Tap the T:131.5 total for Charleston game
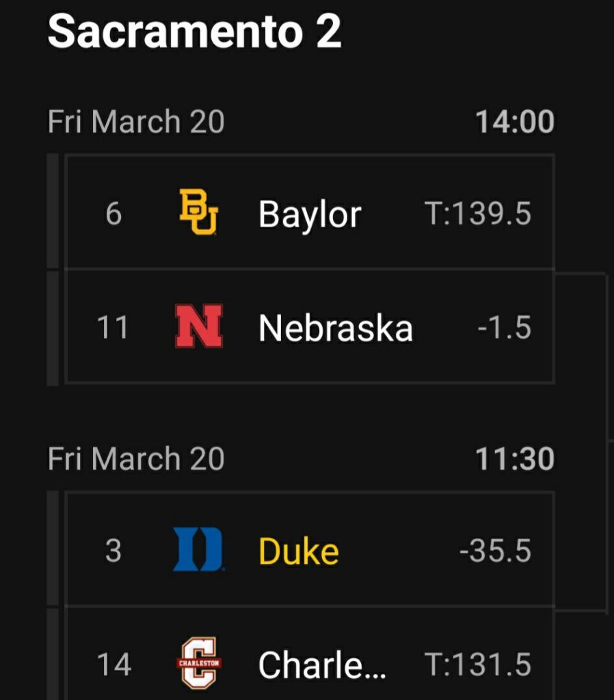The width and height of the screenshot is (614, 700). click(478, 664)
